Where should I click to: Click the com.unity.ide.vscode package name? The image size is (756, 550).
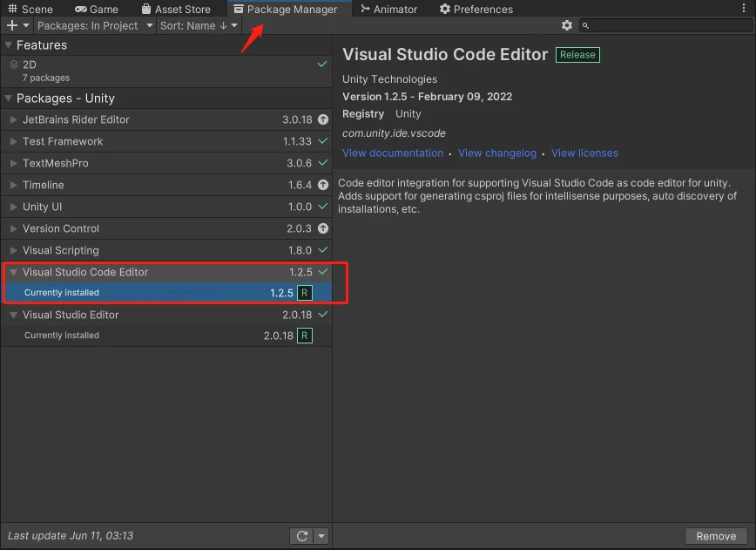(x=394, y=133)
